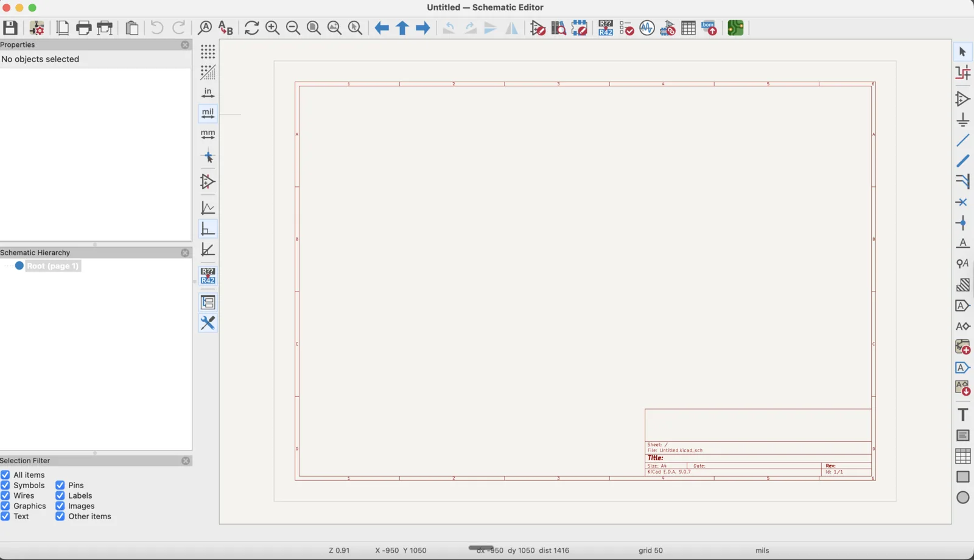
Task: Close the Properties panel
Action: 185,44
